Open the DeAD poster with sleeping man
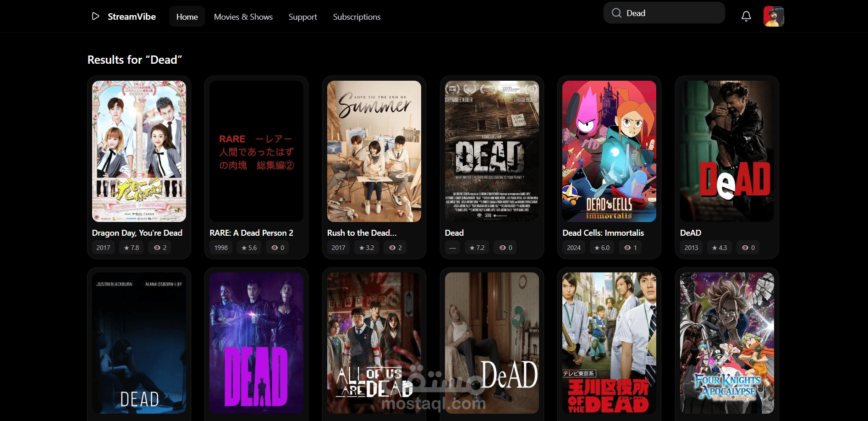868x421 pixels. click(x=492, y=343)
